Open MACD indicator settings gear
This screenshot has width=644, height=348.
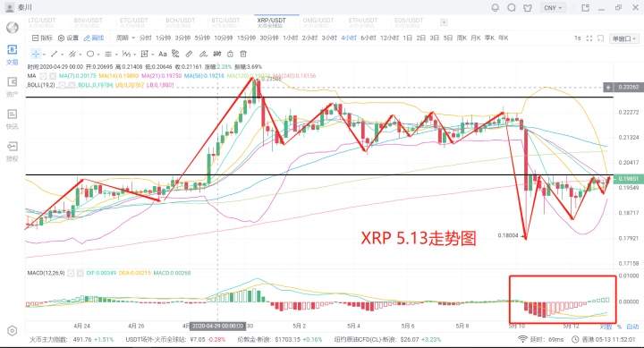click(x=71, y=273)
